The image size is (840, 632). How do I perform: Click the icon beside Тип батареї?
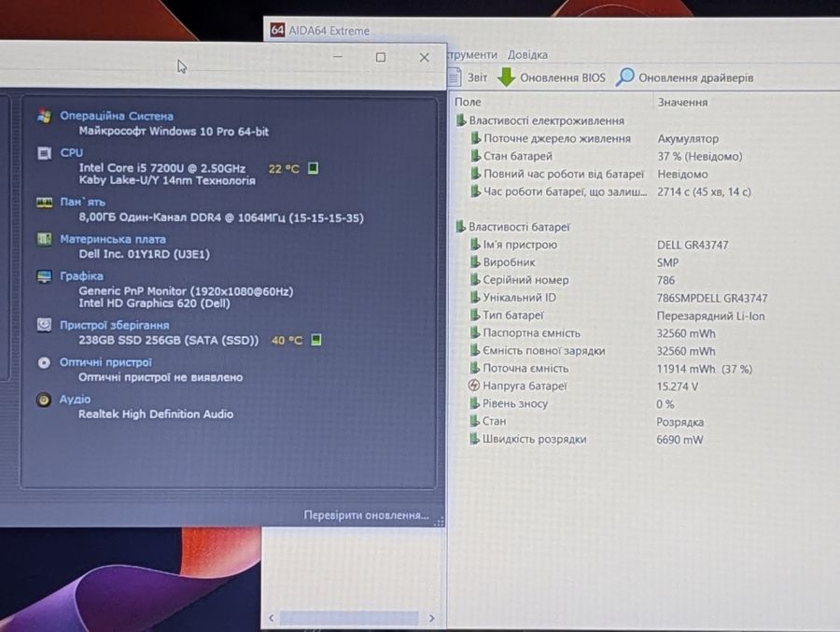475,316
